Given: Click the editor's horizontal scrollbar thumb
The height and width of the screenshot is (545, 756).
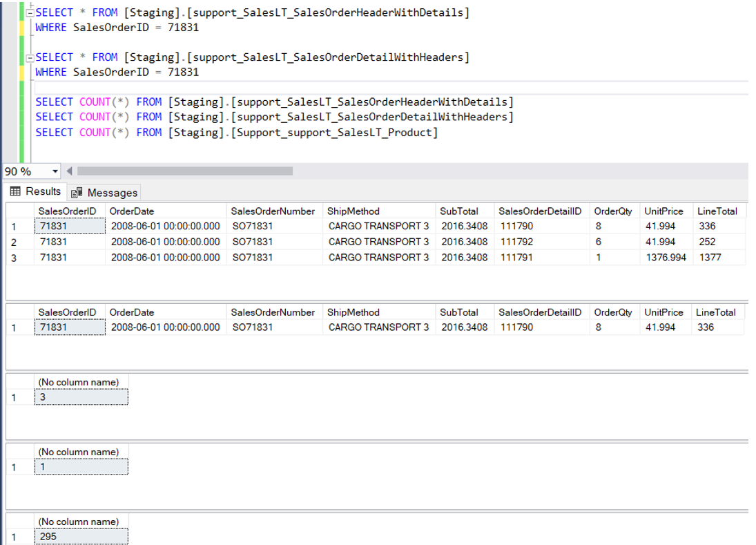Looking at the screenshot, I should click(185, 171).
